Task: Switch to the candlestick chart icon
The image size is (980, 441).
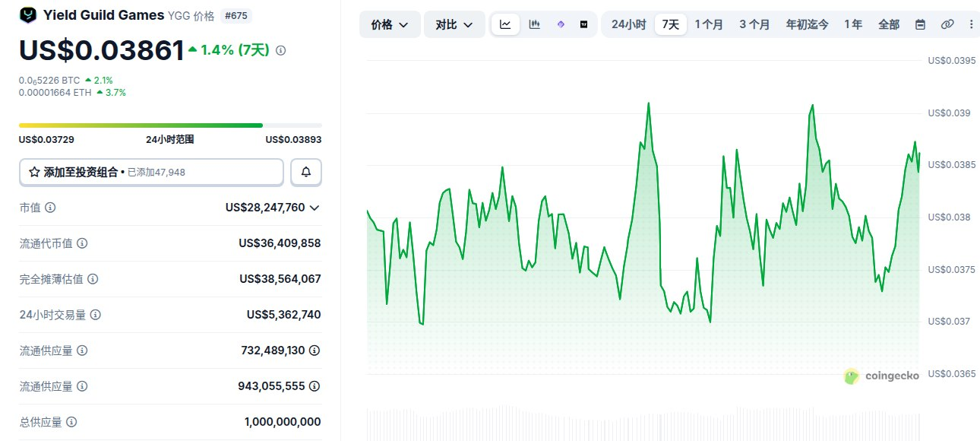Action: [x=534, y=24]
